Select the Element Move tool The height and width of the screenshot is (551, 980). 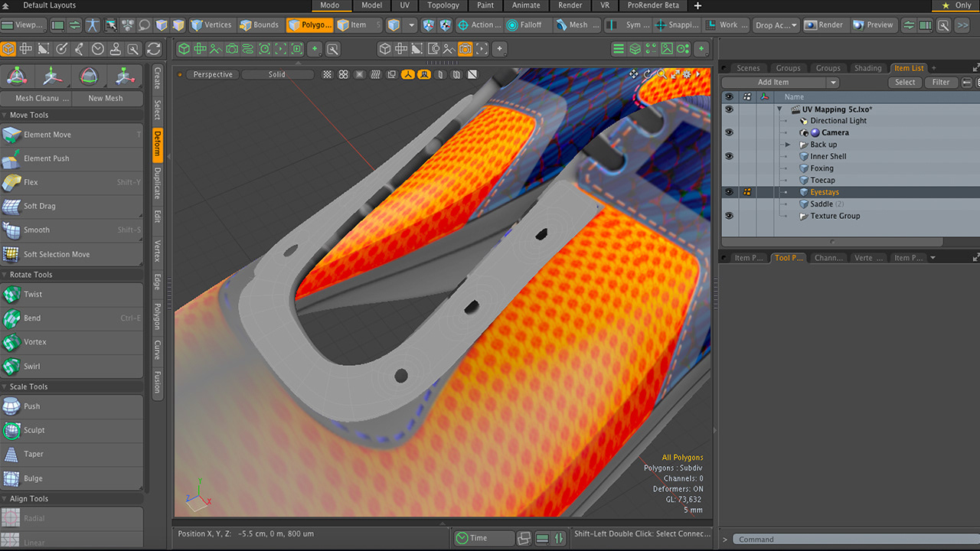pyautogui.click(x=72, y=135)
